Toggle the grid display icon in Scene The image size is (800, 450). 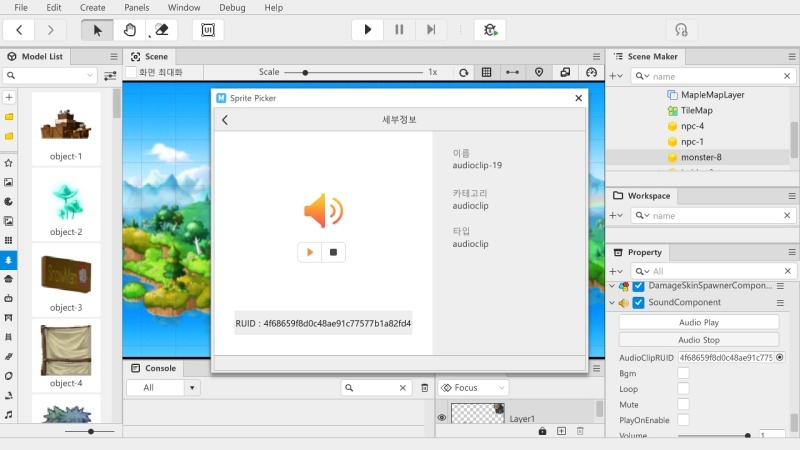(487, 72)
